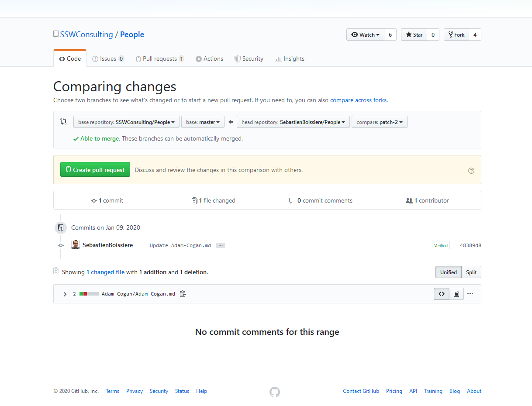Open the Pricing footer link
The image size is (532, 406).
coord(394,391)
